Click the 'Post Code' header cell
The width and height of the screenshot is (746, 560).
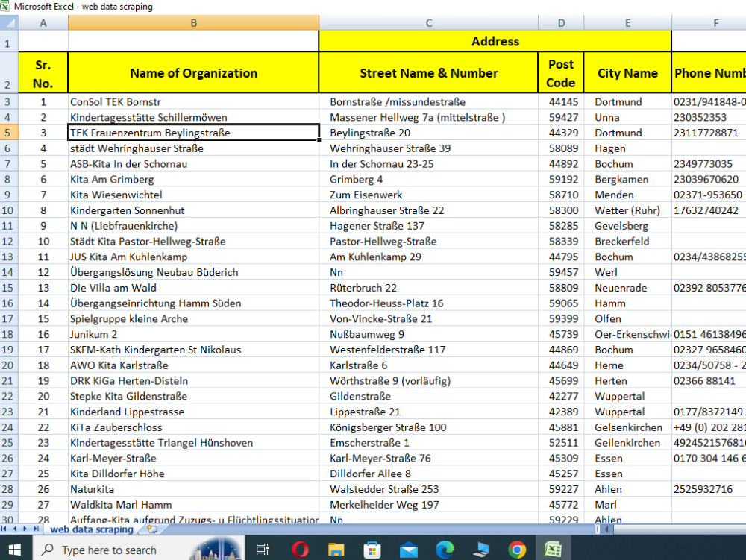[x=561, y=73]
